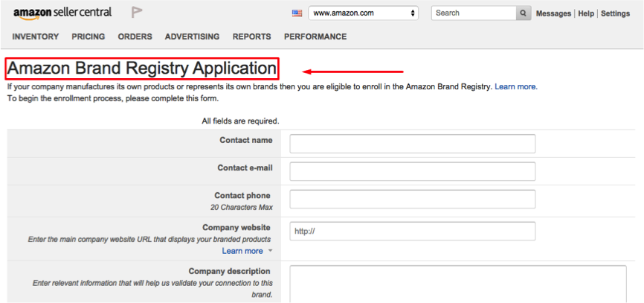The height and width of the screenshot is (303, 644).
Task: Open the ADVERTISING menu
Action: 192,36
